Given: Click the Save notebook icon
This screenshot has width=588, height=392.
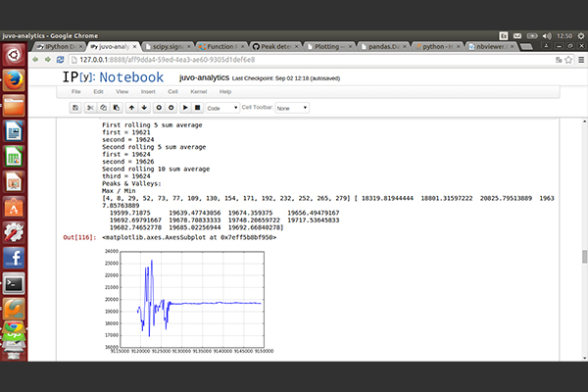Looking at the screenshot, I should [75, 107].
